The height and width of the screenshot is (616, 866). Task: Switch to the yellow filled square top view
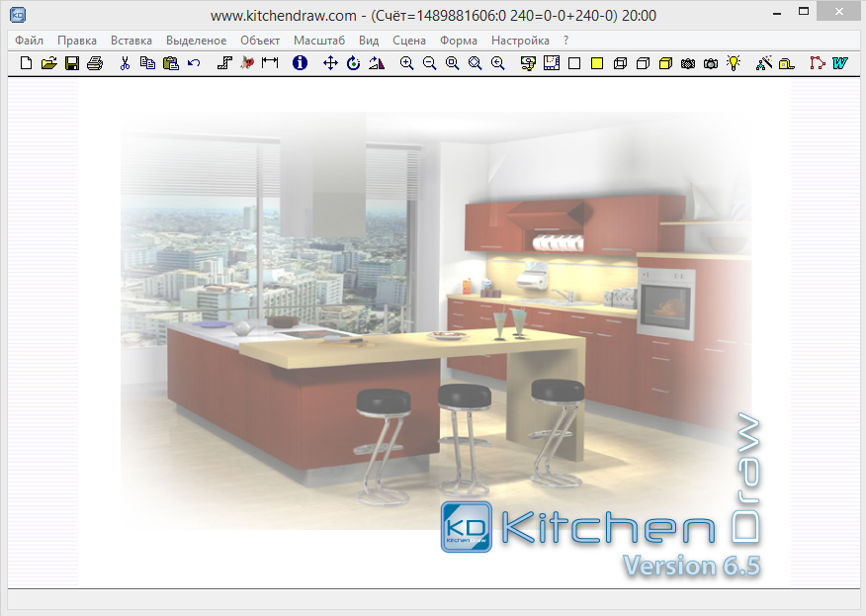point(597,63)
